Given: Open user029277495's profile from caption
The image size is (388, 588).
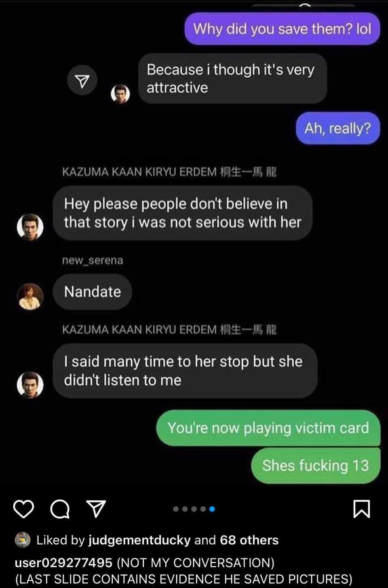Looking at the screenshot, I should pyautogui.click(x=63, y=563).
